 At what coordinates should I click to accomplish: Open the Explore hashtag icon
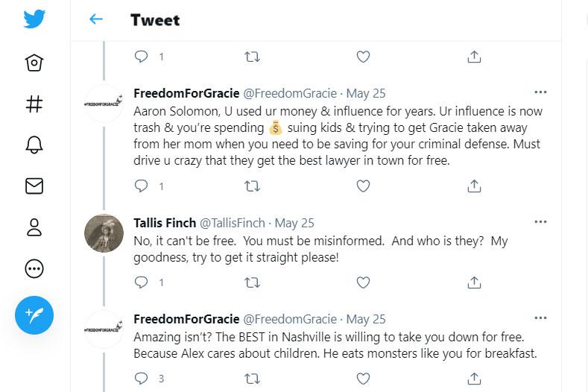point(34,104)
